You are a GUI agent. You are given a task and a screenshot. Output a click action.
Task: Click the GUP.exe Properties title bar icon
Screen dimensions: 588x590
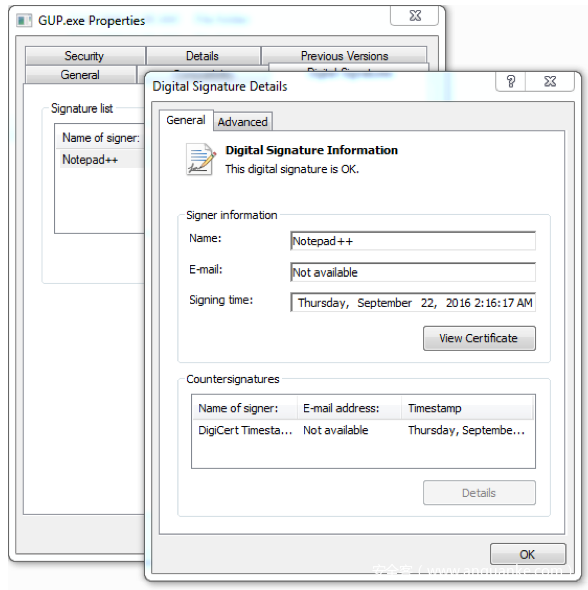click(x=24, y=20)
